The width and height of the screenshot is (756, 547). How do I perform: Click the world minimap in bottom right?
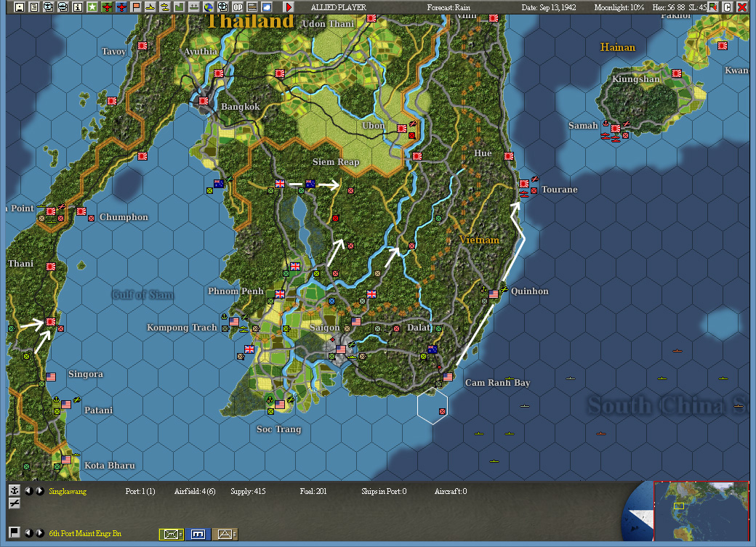[701, 511]
